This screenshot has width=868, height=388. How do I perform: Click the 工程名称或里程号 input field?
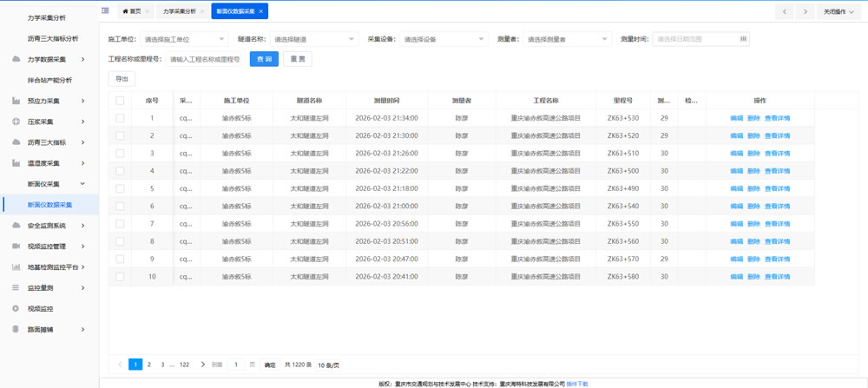pos(205,59)
